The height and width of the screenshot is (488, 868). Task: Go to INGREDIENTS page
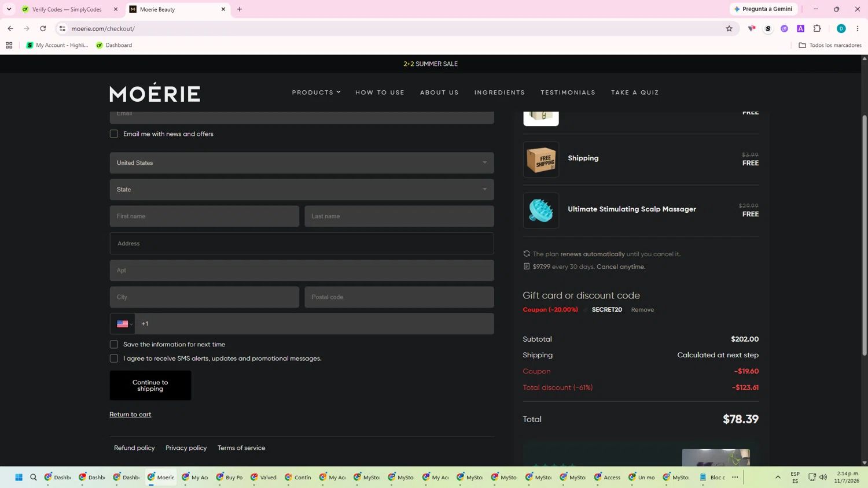tap(499, 93)
